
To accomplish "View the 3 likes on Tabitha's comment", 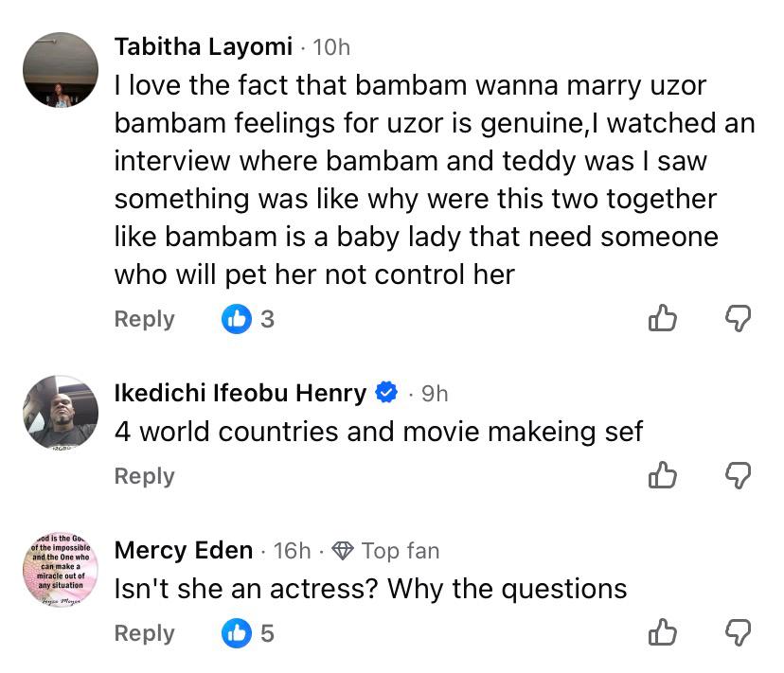I will coord(248,320).
